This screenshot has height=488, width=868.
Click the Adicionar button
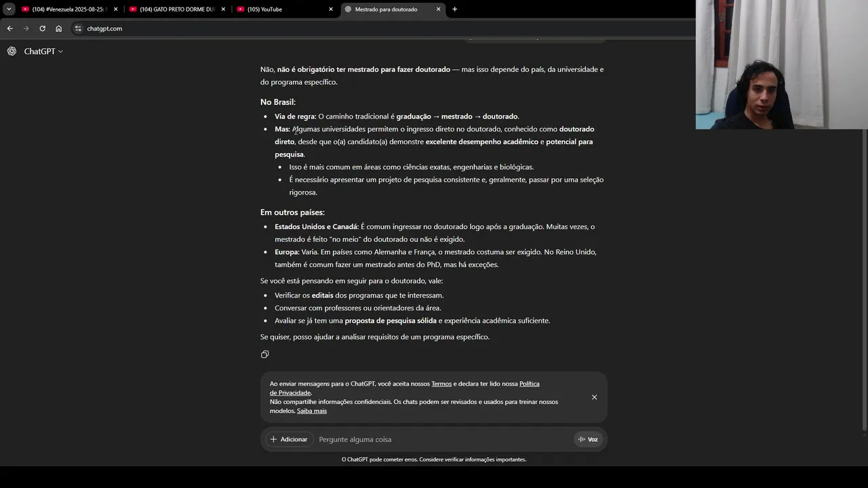(289, 439)
